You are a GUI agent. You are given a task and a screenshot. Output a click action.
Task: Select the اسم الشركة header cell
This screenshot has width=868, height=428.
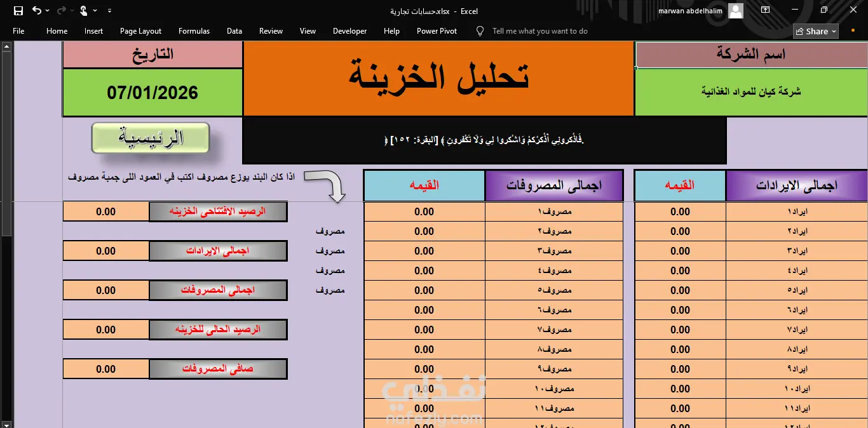click(x=751, y=55)
